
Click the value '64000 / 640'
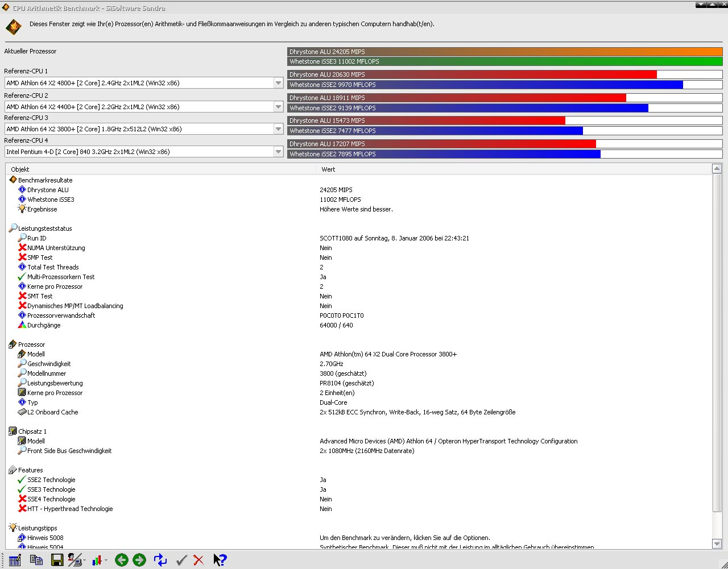[336, 325]
